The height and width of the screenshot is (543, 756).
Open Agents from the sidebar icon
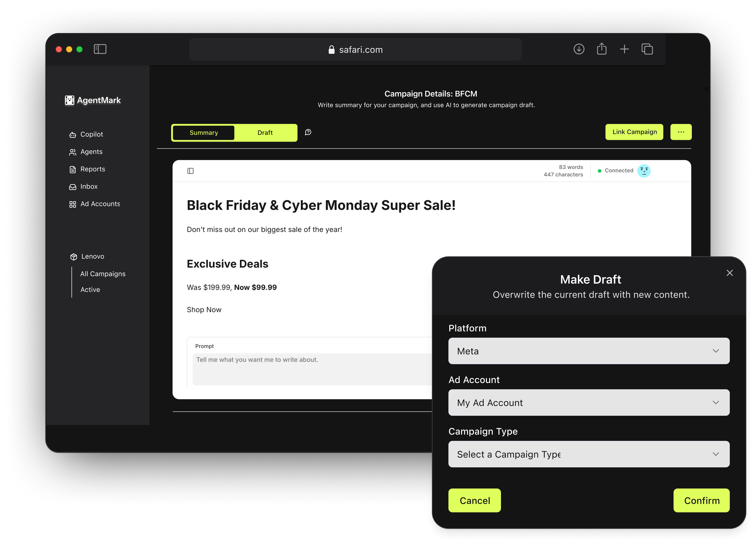pyautogui.click(x=72, y=152)
